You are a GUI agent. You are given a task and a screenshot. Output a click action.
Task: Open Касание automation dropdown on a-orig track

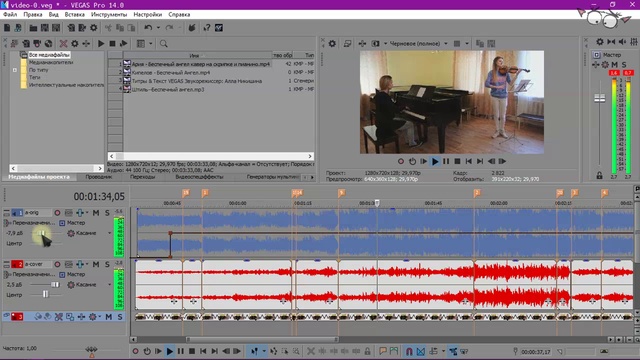pos(109,233)
